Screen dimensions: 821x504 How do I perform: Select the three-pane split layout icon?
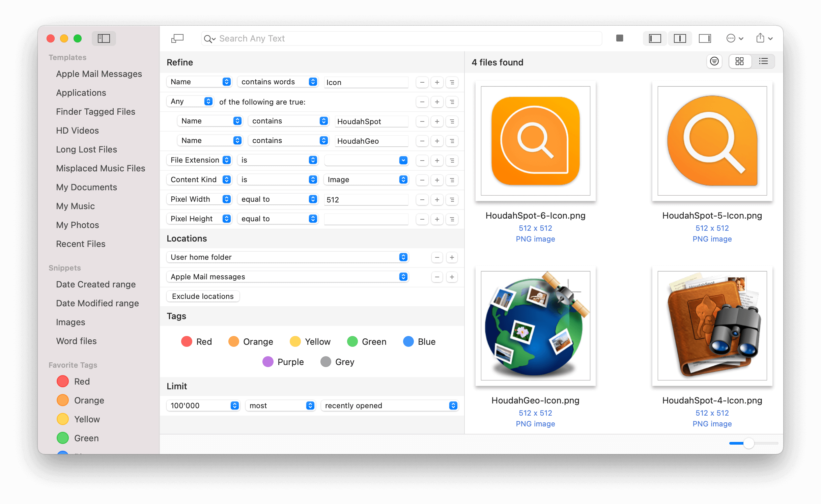click(680, 38)
